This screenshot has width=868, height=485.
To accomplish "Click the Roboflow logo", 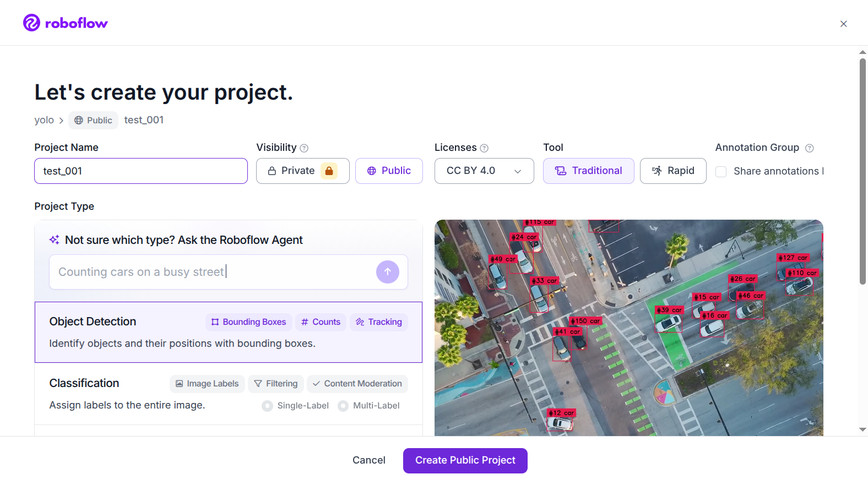I will coord(66,23).
